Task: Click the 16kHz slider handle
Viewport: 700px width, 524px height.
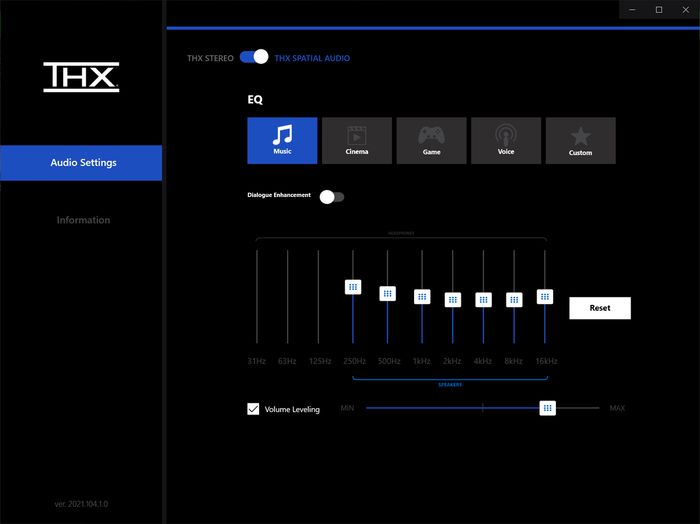Action: click(545, 297)
